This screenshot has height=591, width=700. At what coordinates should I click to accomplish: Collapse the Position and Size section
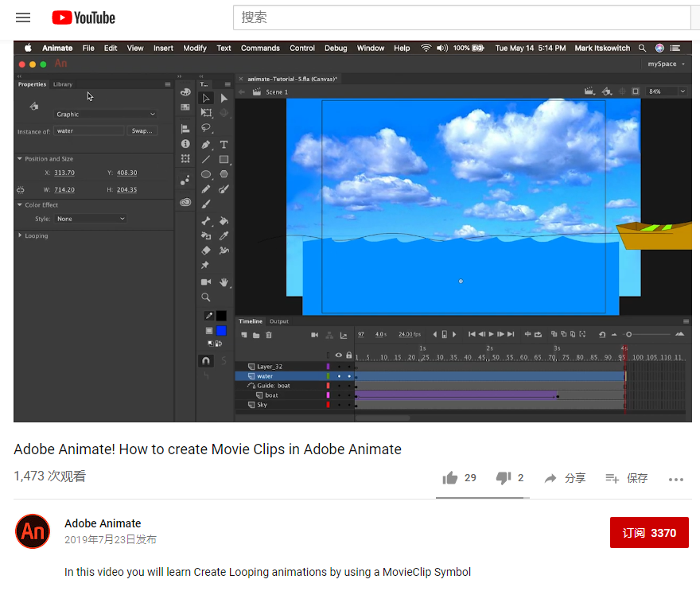pyautogui.click(x=20, y=158)
